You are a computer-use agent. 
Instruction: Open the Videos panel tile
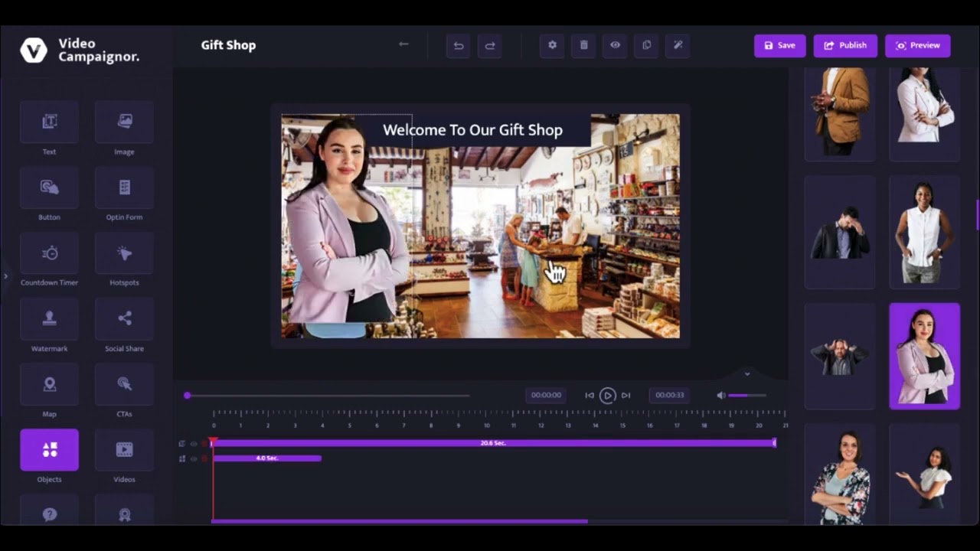tap(124, 450)
